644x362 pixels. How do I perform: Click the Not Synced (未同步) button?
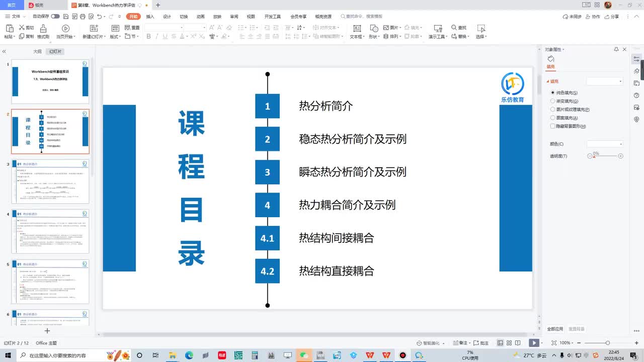(572, 17)
